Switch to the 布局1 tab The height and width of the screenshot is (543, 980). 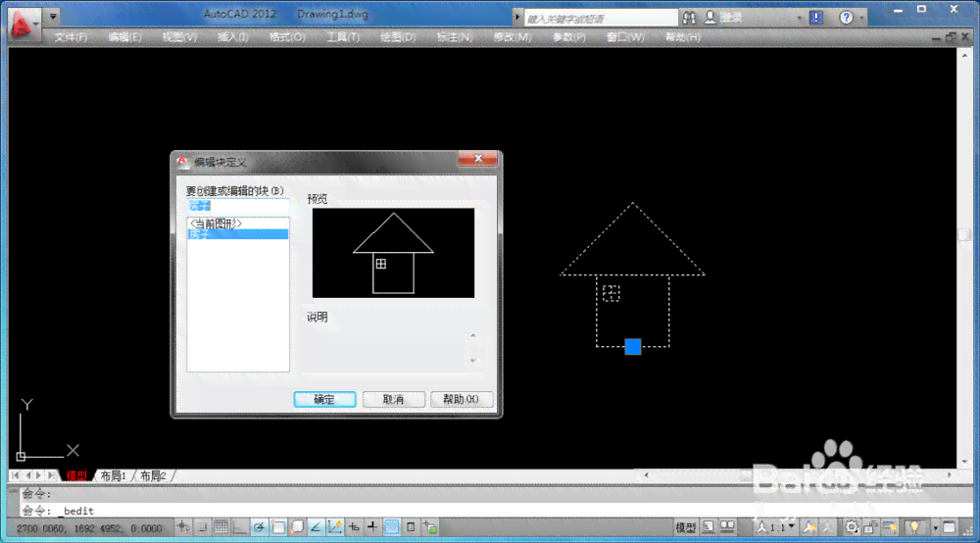click(113, 475)
